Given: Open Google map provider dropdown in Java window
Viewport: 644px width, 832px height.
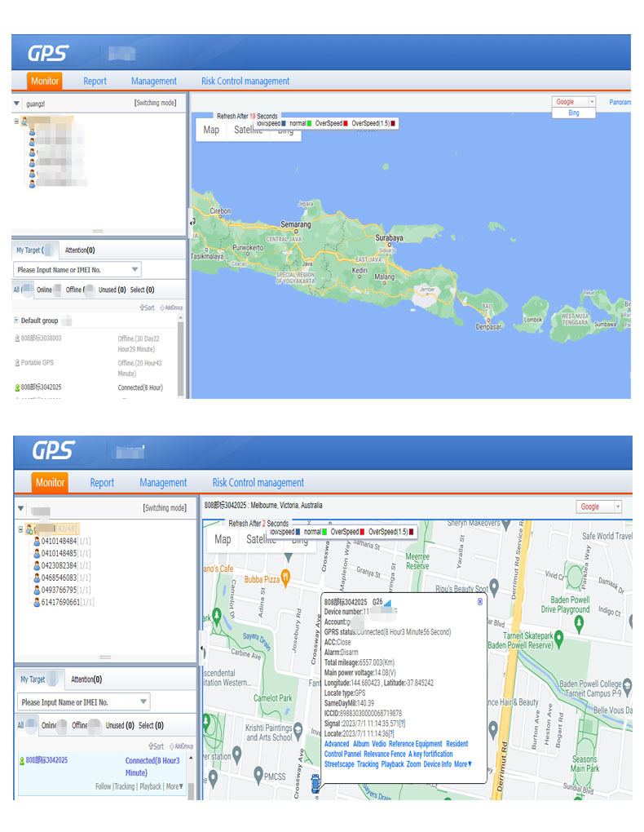Looking at the screenshot, I should pyautogui.click(x=593, y=101).
